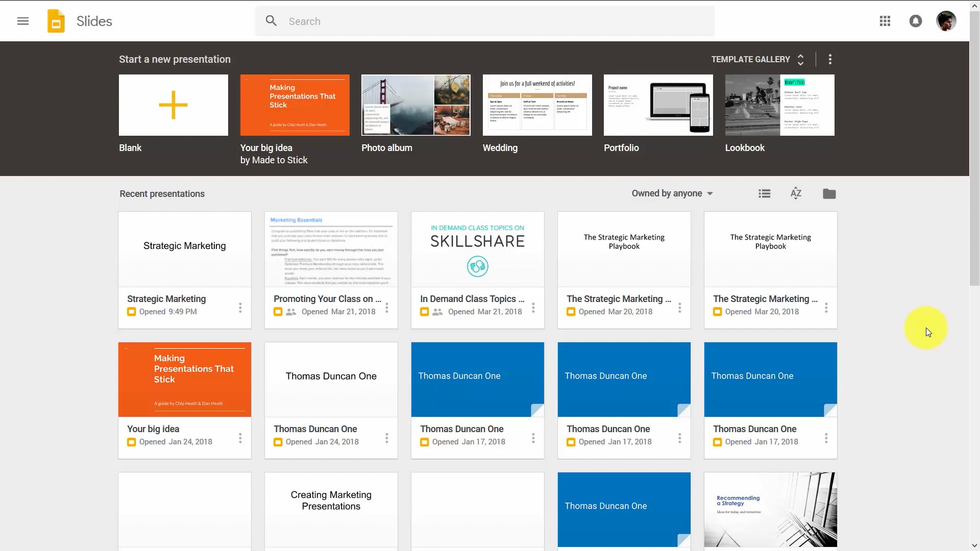
Task: Open Creating Marketing Presentations thumbnail
Action: (x=331, y=510)
